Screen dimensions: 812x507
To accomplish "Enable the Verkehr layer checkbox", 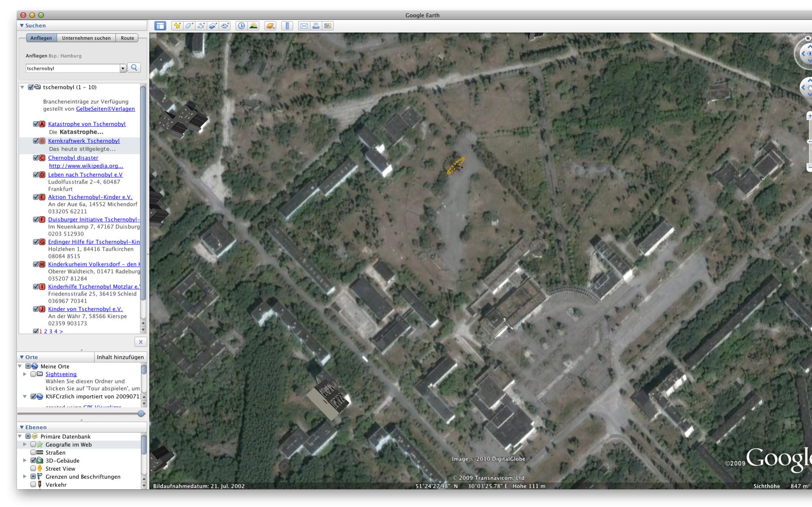I will point(33,485).
